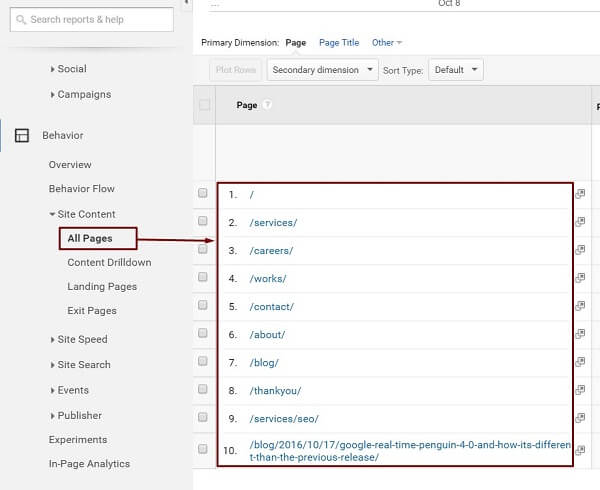This screenshot has height=490, width=600.
Task: Expand the Site Search section
Action: coord(81,365)
